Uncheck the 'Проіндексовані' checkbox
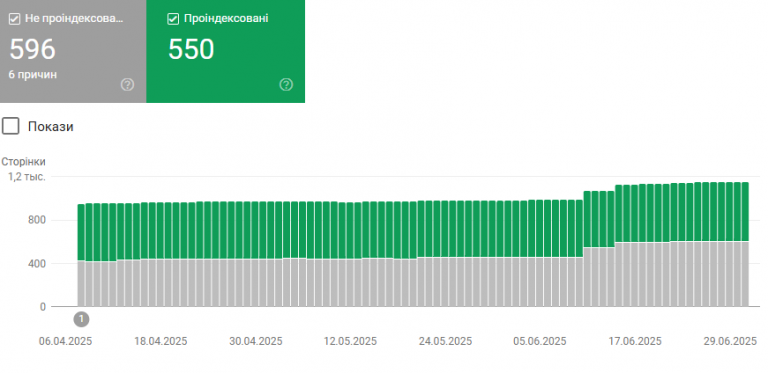Image resolution: width=768 pixels, height=373 pixels. 173,19
